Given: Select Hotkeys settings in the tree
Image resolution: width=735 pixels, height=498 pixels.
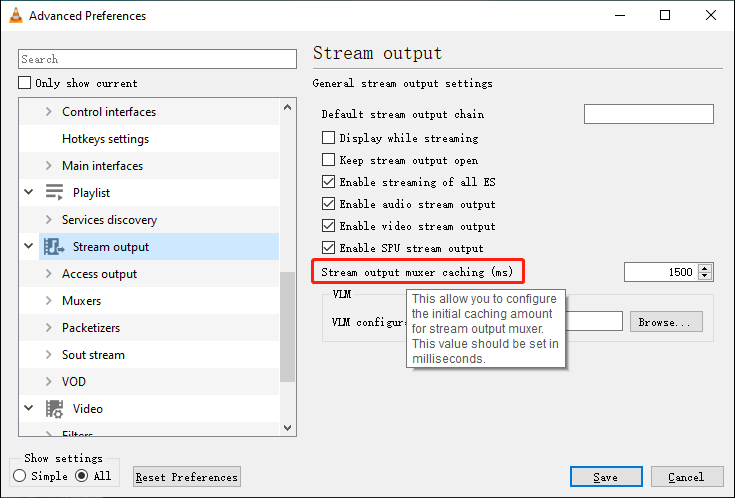Looking at the screenshot, I should click(105, 139).
